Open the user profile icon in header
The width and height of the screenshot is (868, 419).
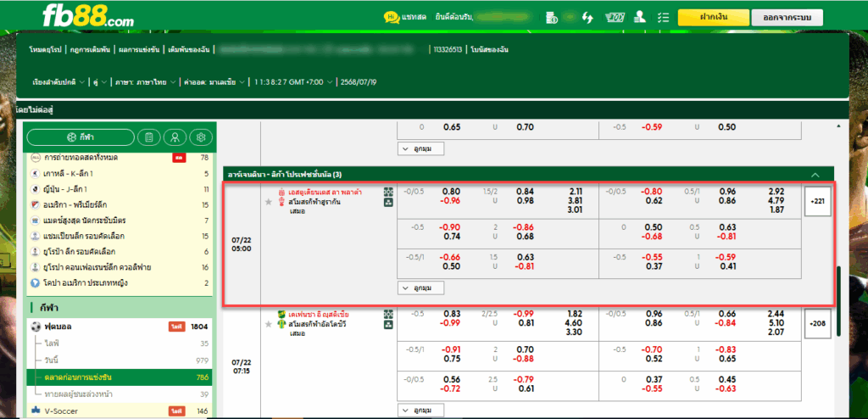(640, 17)
